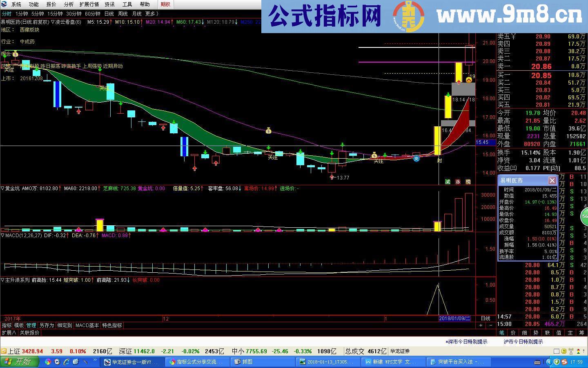The image size is (588, 368).
Task: Click the list panel icon in status bar
Action: (x=556, y=351)
